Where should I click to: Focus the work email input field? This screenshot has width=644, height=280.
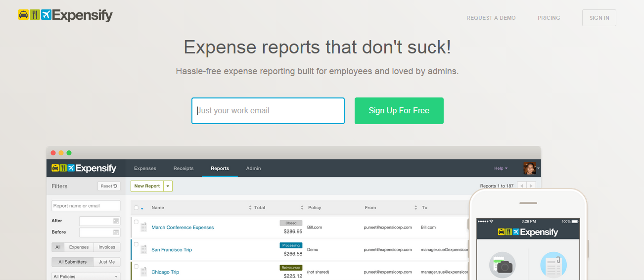click(268, 111)
